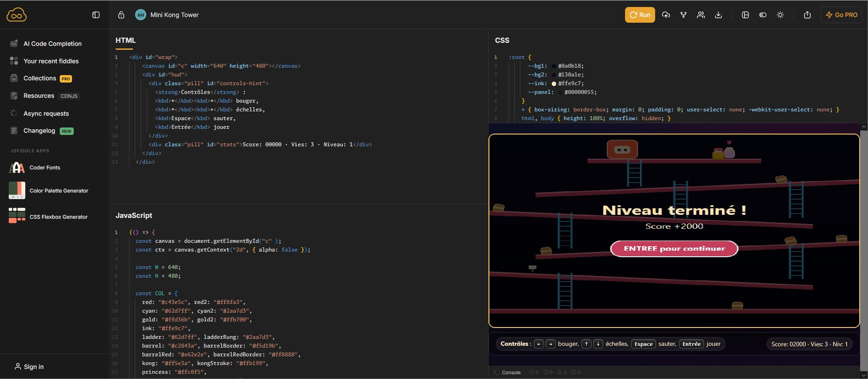Fork the fiddle with the fork icon

[683, 15]
